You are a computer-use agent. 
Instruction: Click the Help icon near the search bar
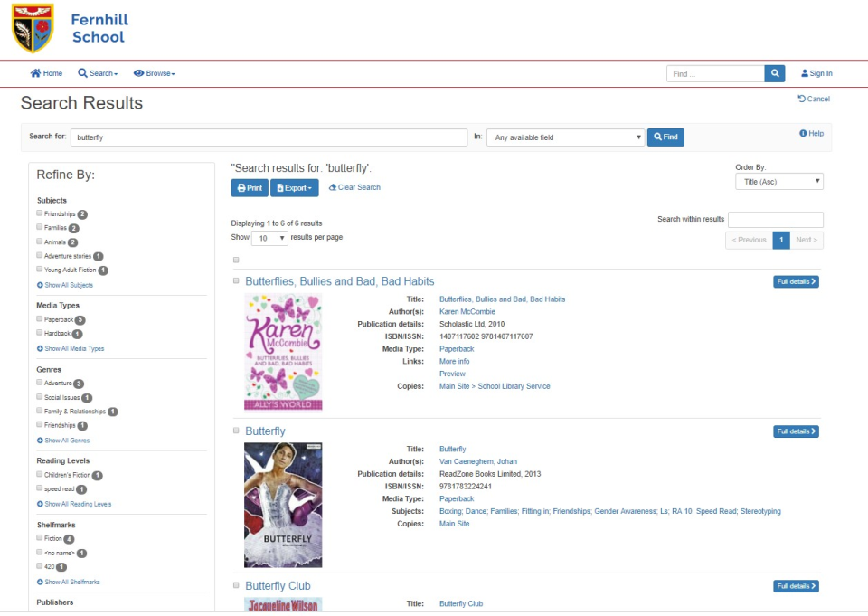(803, 132)
